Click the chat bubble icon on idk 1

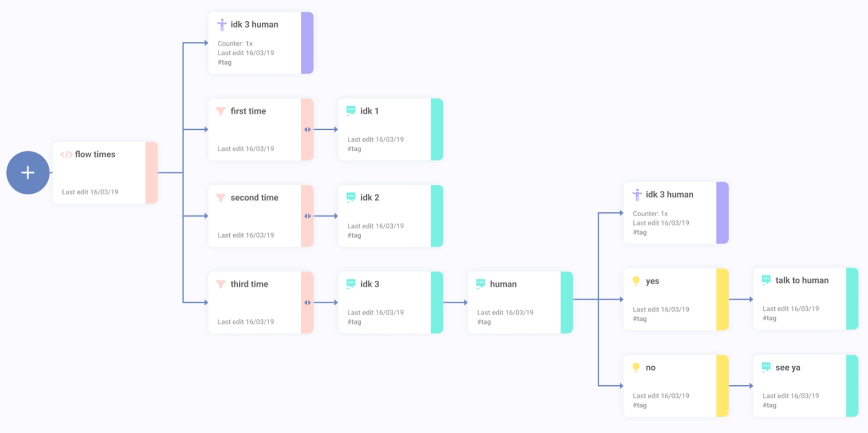[351, 111]
